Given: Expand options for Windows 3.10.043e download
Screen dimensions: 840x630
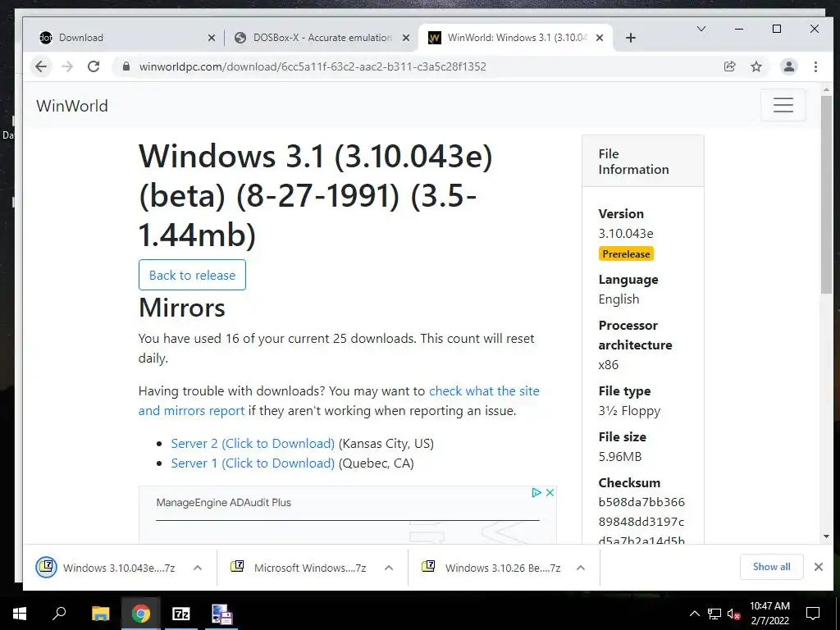Looking at the screenshot, I should click(198, 568).
